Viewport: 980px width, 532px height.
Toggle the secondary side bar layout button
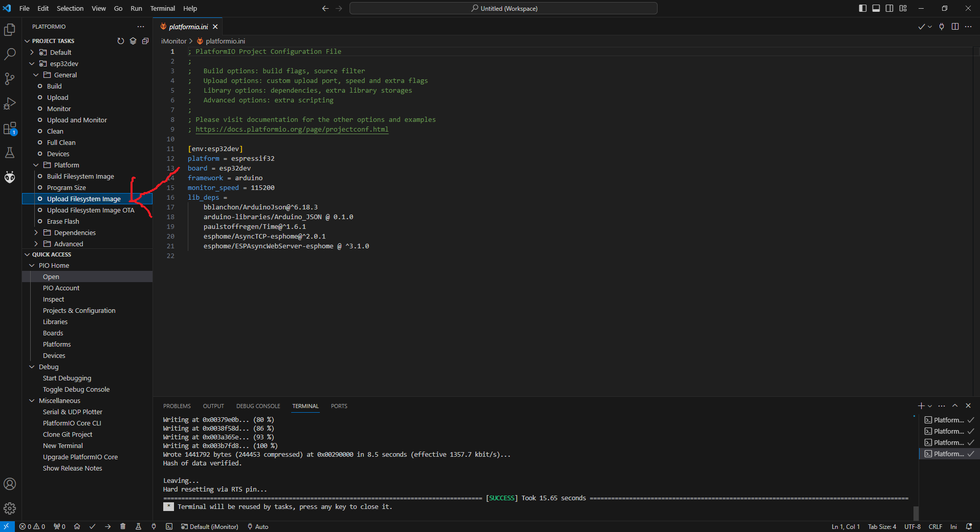(889, 8)
